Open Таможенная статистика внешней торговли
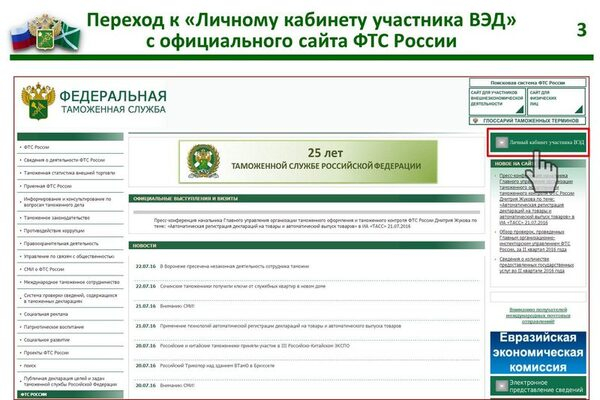This screenshot has height=400, width=600. coord(70,173)
